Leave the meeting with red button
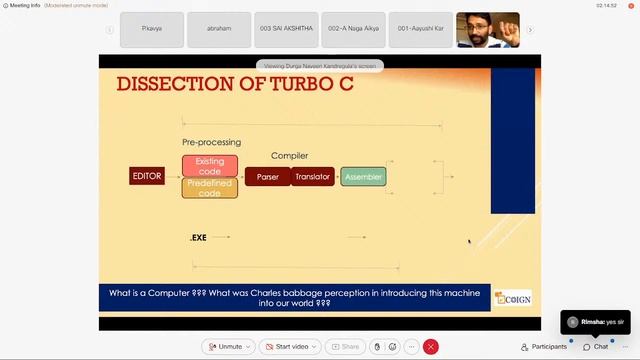 pyautogui.click(x=431, y=347)
